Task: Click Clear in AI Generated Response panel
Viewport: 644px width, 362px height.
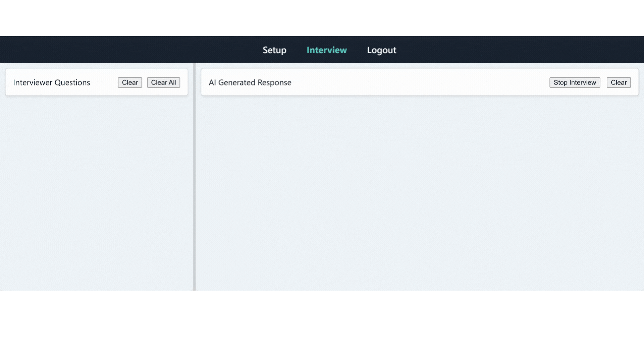Action: (619, 82)
